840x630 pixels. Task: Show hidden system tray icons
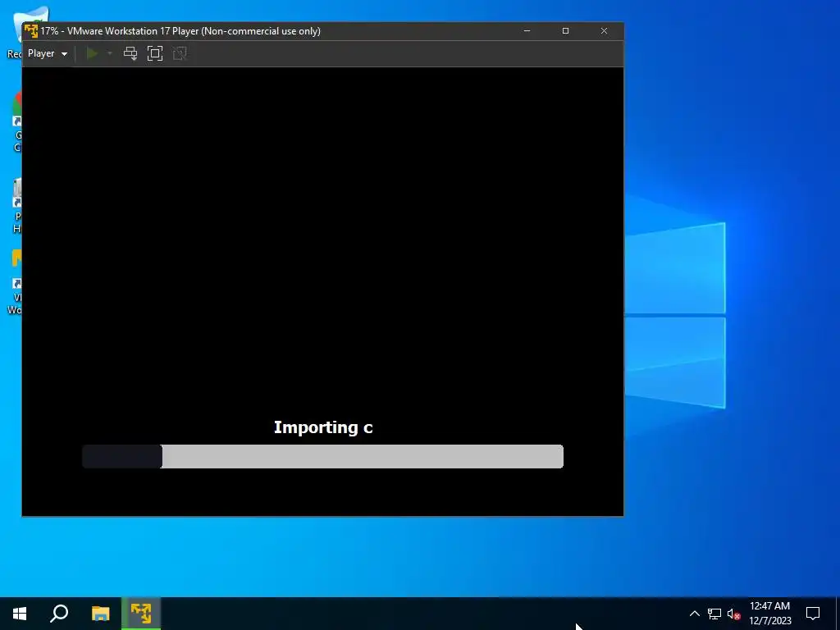point(694,614)
